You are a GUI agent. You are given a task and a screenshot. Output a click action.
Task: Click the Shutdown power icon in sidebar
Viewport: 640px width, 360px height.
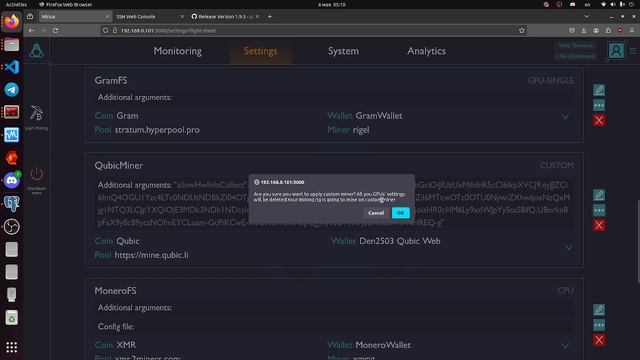36,174
